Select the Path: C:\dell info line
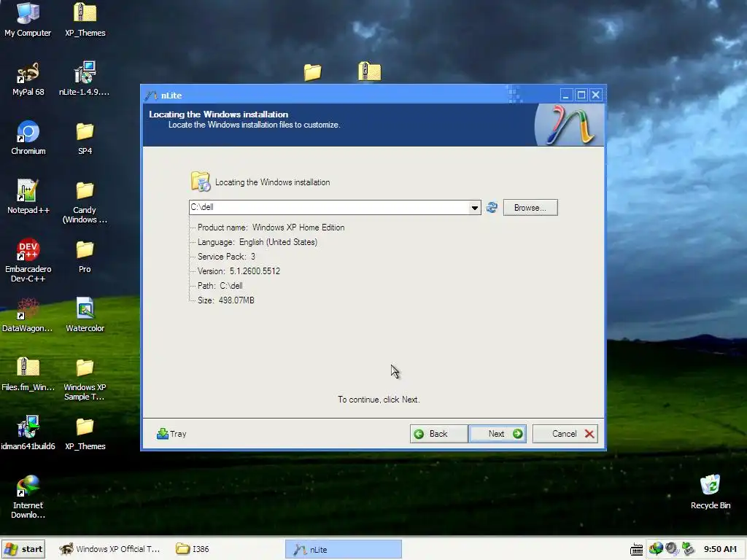 [x=220, y=286]
